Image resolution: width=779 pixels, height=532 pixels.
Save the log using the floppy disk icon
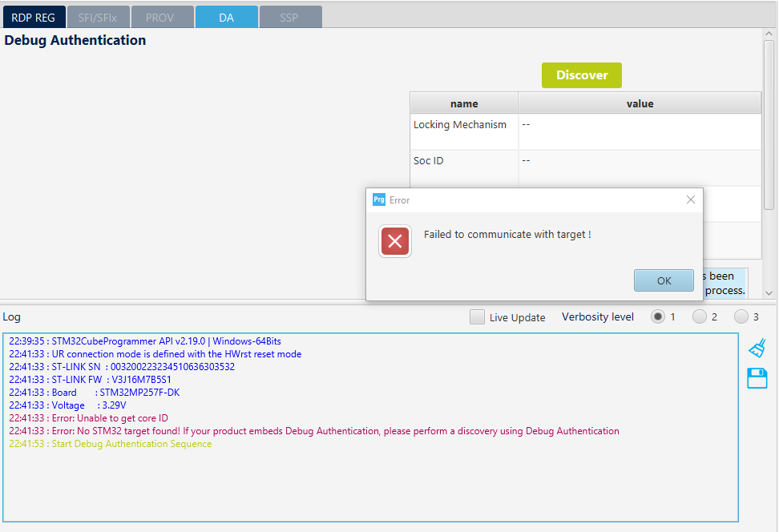(756, 377)
